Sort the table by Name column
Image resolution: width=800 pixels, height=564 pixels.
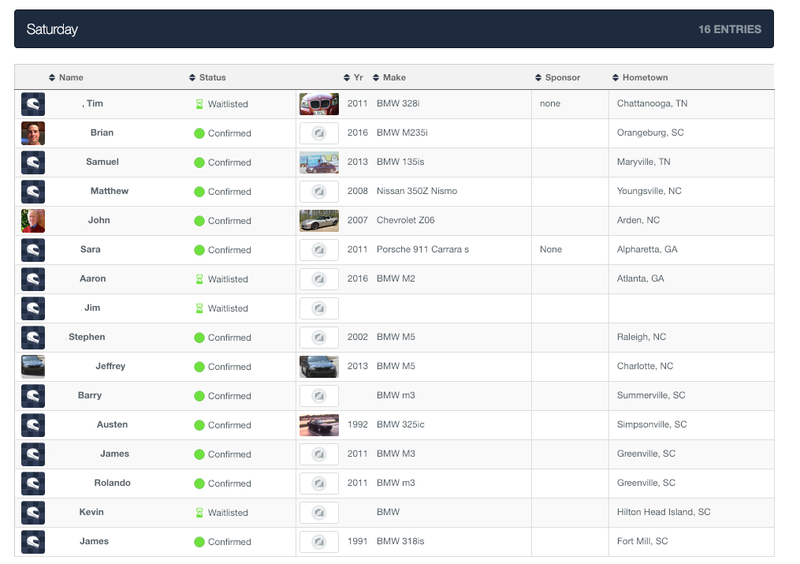pos(66,78)
